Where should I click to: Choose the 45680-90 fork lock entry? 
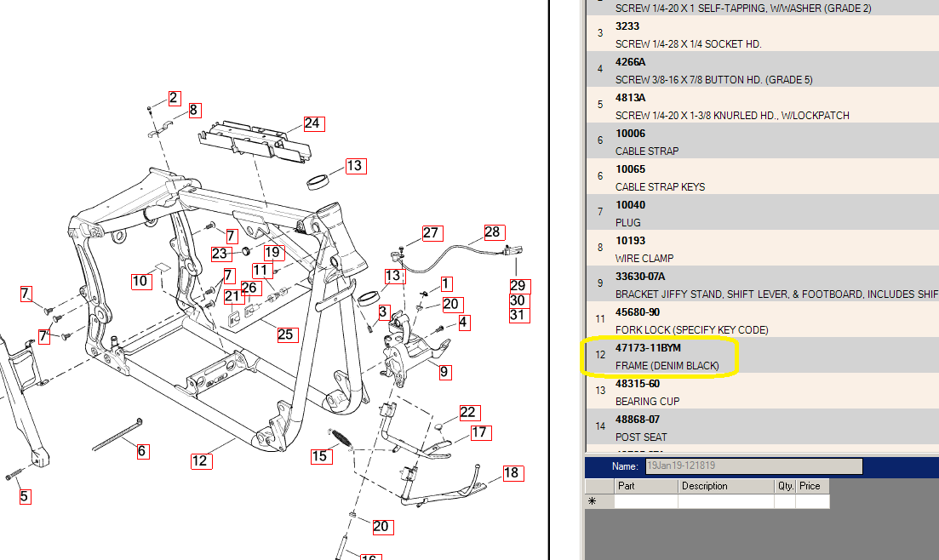tap(691, 321)
